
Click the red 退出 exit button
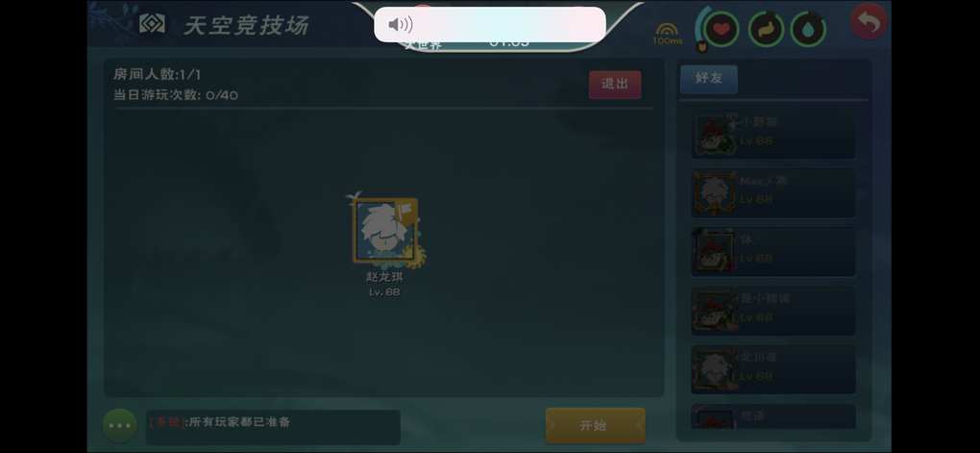tap(615, 85)
